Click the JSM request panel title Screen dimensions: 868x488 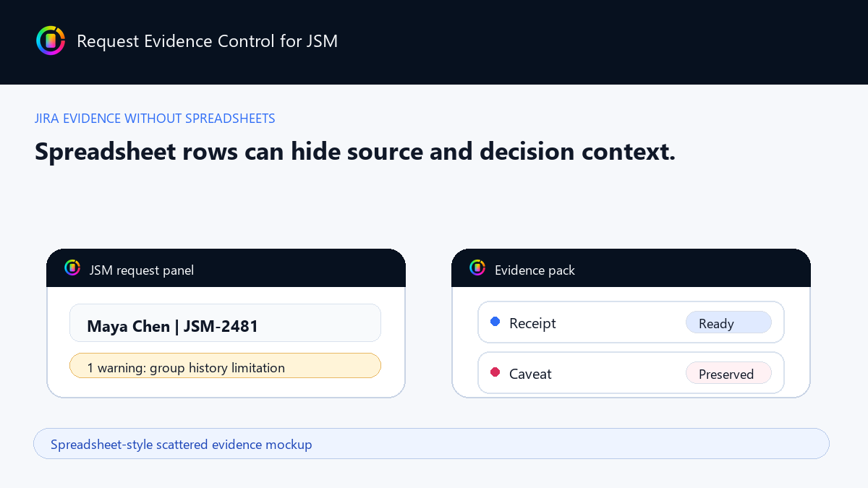coord(142,270)
